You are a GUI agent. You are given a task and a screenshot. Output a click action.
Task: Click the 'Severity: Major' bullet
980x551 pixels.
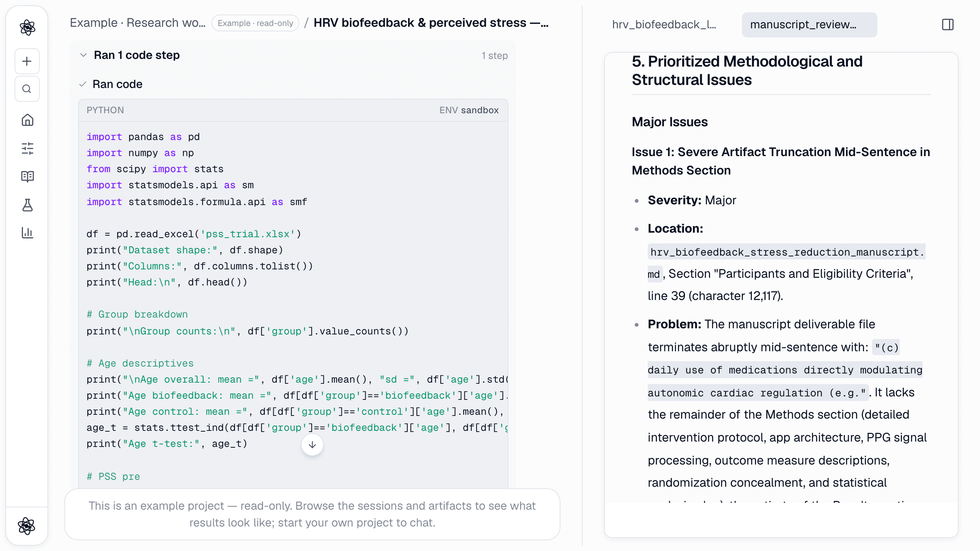point(692,200)
